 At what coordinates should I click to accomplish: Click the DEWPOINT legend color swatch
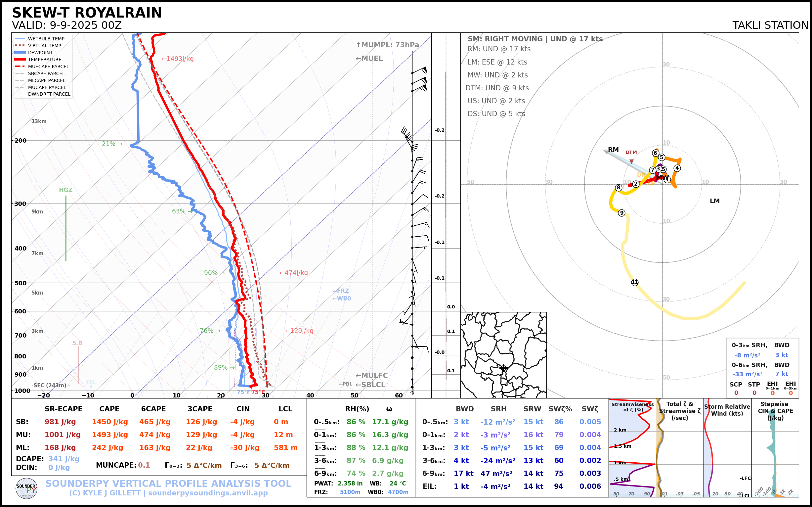tap(20, 53)
